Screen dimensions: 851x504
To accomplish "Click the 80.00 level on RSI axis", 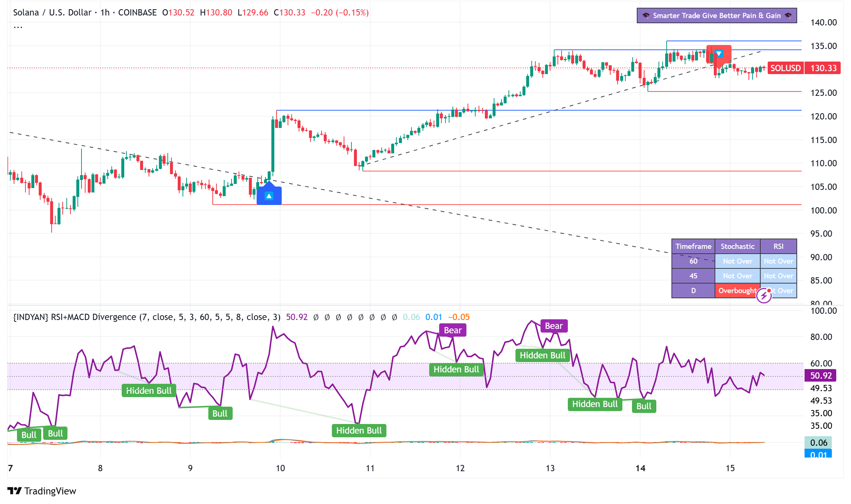I will 821,337.
